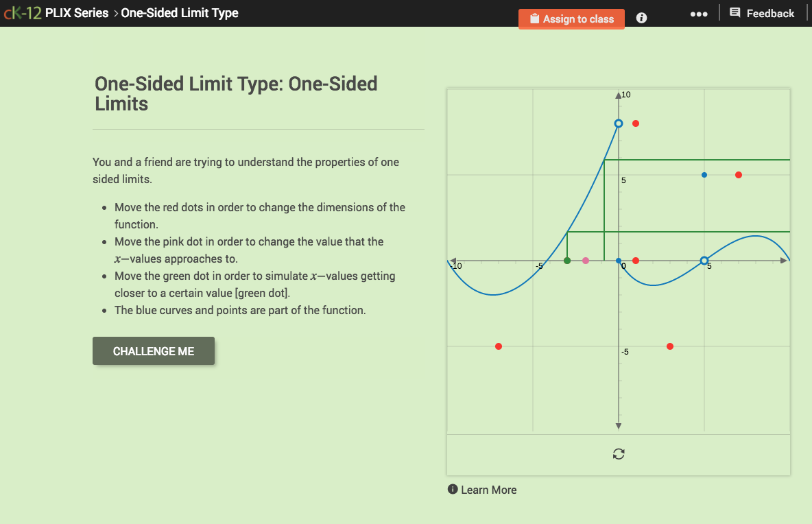
Task: Open the info icon beside Assign to class
Action: pyautogui.click(x=641, y=18)
